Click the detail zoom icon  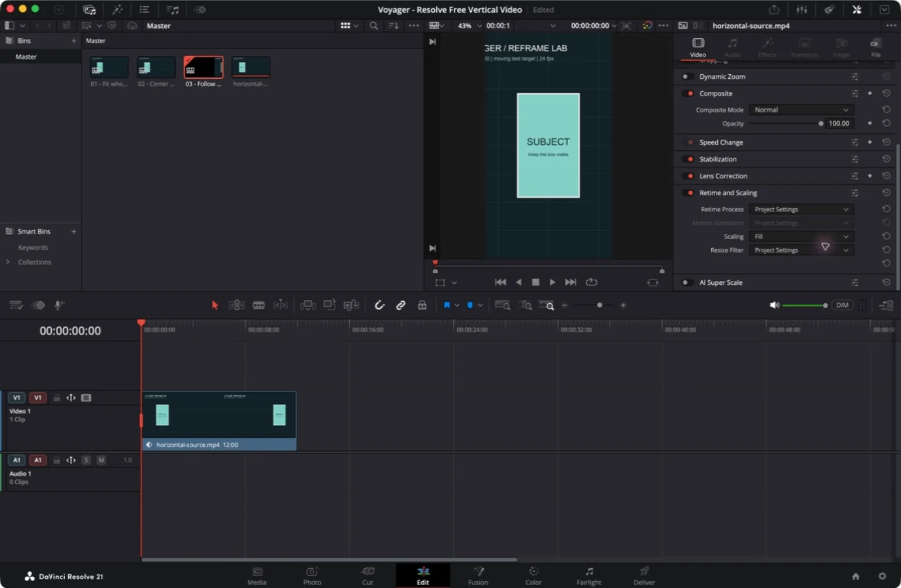pos(526,305)
